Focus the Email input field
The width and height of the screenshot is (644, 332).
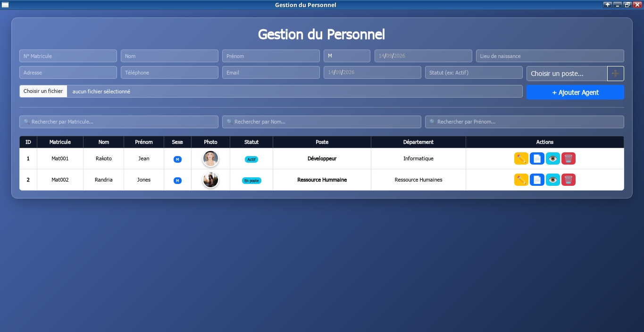coord(271,72)
